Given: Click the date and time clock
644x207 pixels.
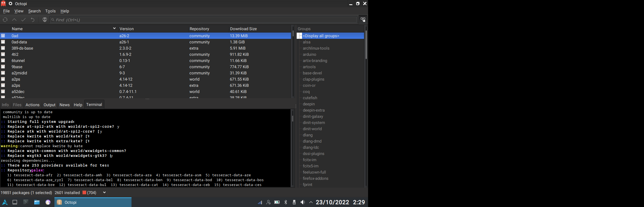Looking at the screenshot, I should coord(340,202).
